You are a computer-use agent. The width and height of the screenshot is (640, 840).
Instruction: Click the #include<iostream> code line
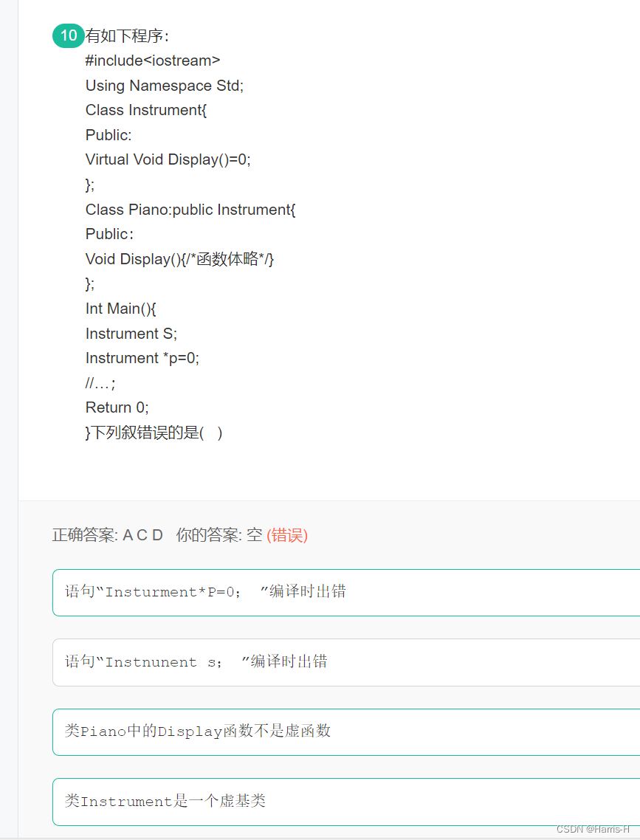[153, 61]
